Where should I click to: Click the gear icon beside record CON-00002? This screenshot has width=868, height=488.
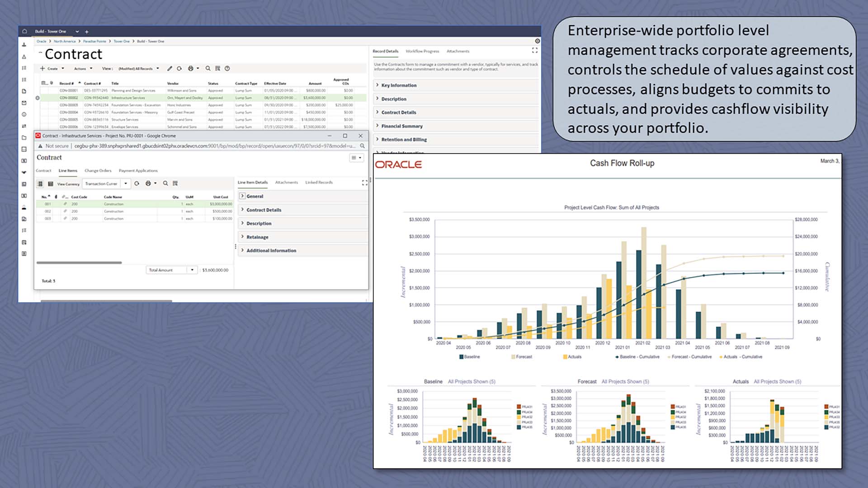click(38, 98)
